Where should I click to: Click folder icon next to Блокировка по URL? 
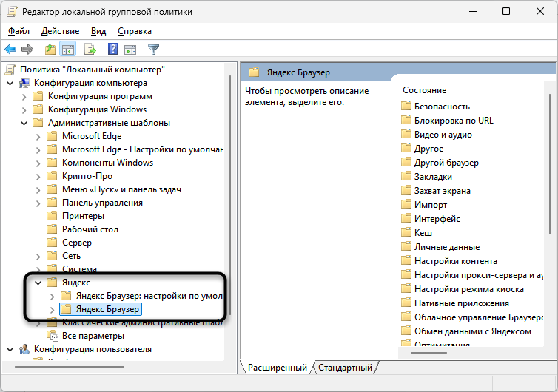406,121
